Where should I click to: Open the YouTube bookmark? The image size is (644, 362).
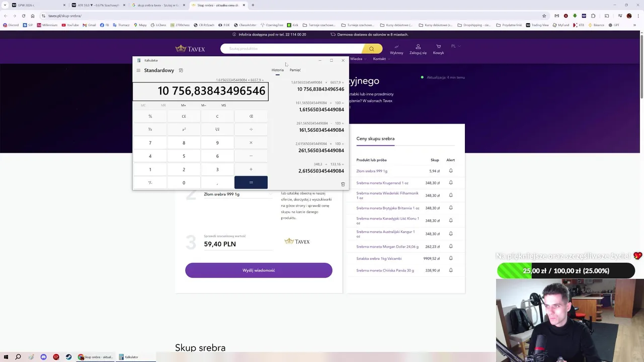tap(70, 25)
